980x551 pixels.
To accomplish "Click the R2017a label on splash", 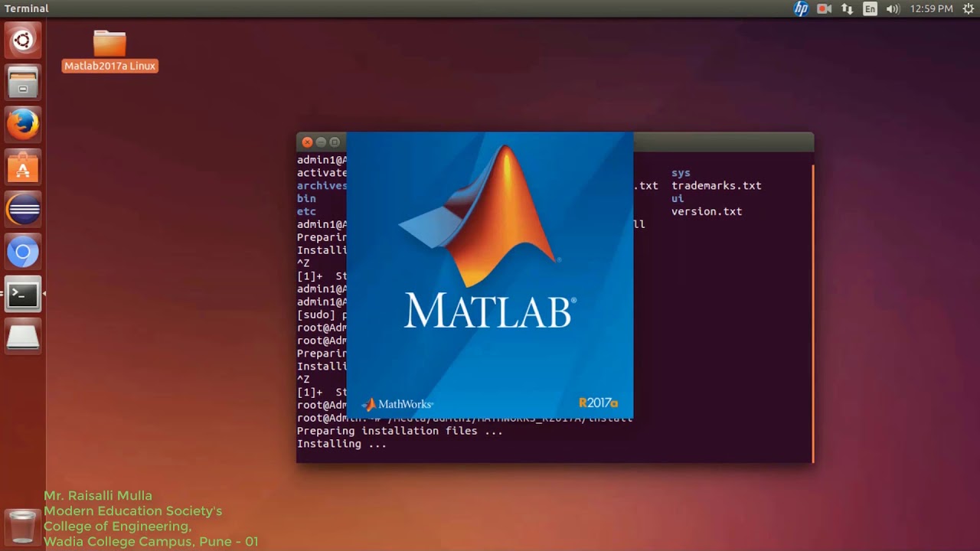I will [598, 403].
